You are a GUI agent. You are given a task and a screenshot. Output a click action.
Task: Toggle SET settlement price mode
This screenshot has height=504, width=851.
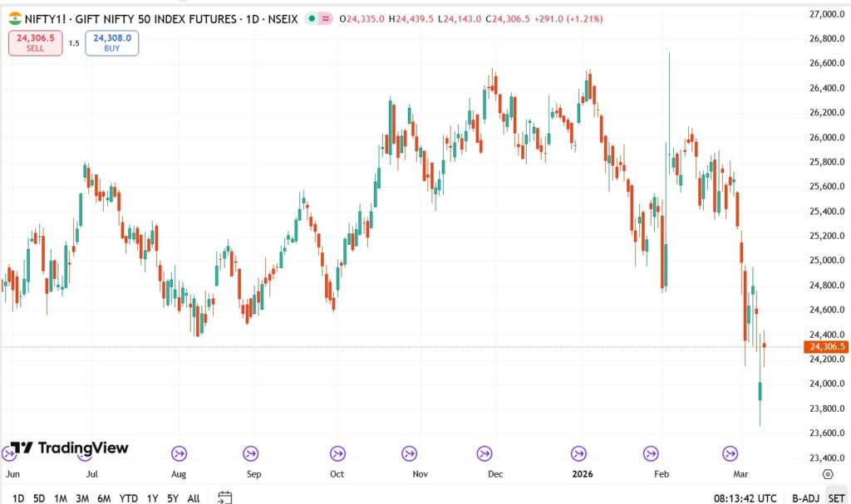pyautogui.click(x=836, y=498)
